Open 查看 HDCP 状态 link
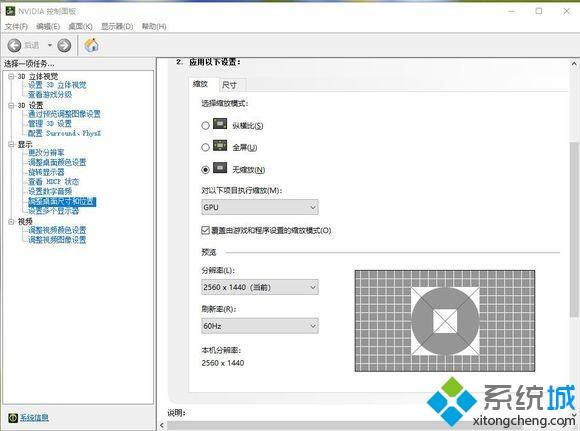Image resolution: width=580 pixels, height=431 pixels. (54, 181)
